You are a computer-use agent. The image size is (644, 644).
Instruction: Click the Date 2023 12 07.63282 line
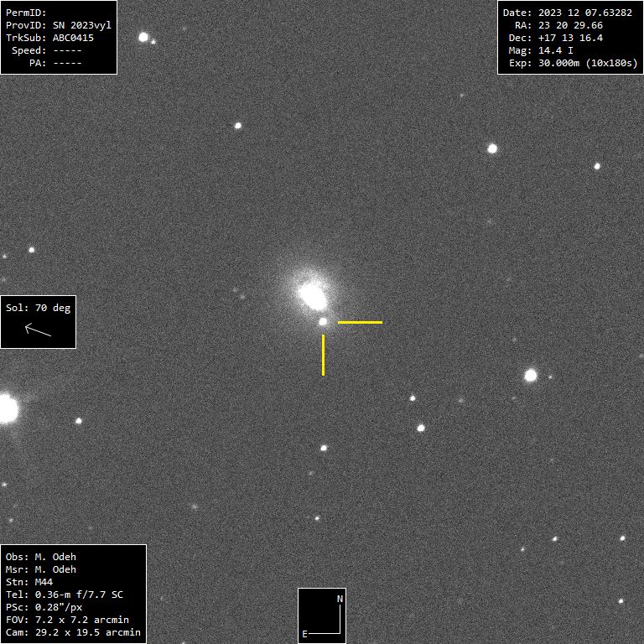pyautogui.click(x=567, y=13)
